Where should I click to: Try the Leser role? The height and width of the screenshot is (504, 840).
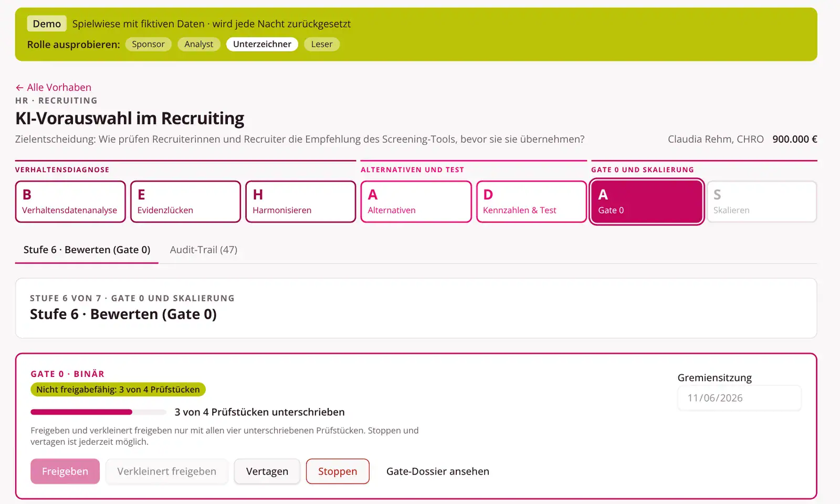[x=322, y=44]
